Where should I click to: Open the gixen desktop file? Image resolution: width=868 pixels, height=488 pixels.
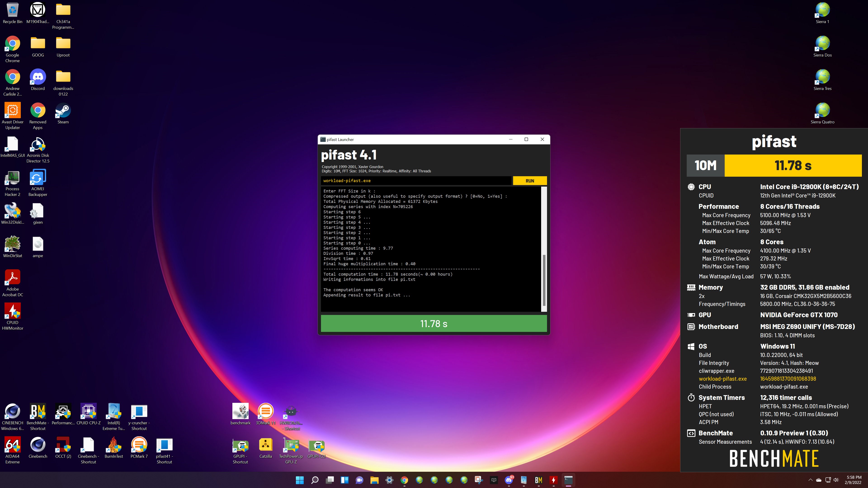pos(38,213)
